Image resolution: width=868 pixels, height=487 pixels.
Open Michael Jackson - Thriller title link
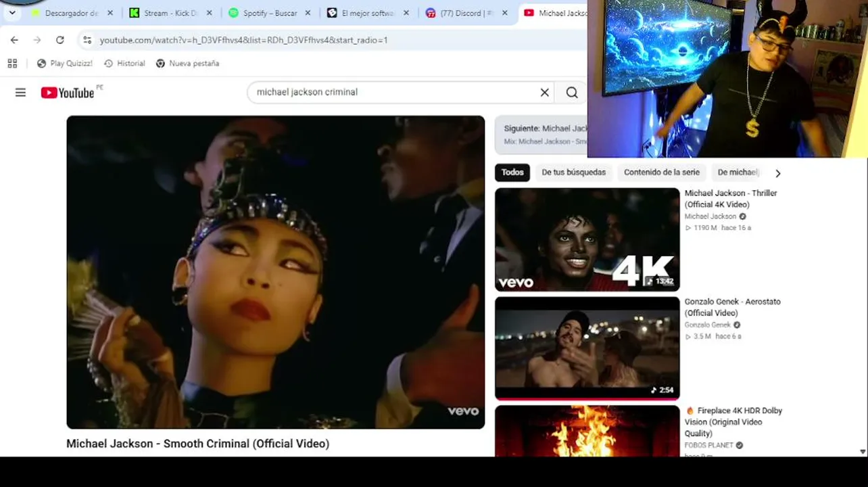(731, 199)
